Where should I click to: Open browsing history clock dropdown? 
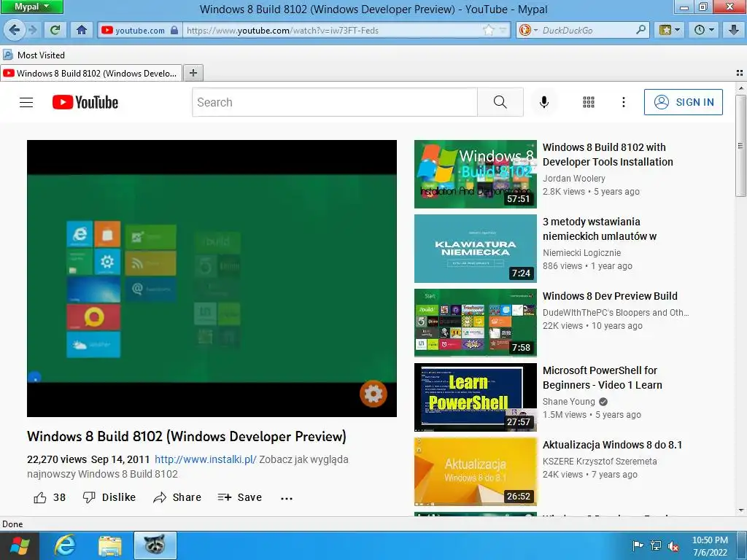[704, 31]
